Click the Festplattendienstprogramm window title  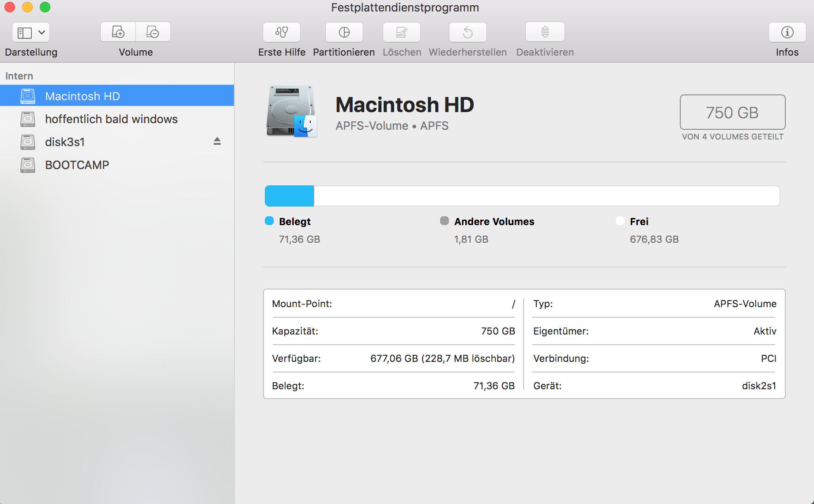[x=405, y=8]
